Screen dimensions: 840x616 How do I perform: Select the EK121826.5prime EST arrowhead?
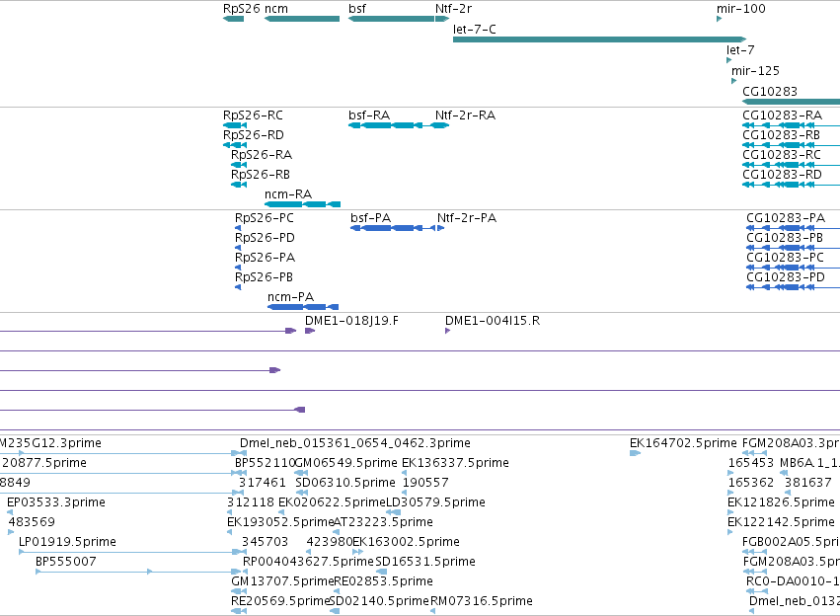coord(729,512)
